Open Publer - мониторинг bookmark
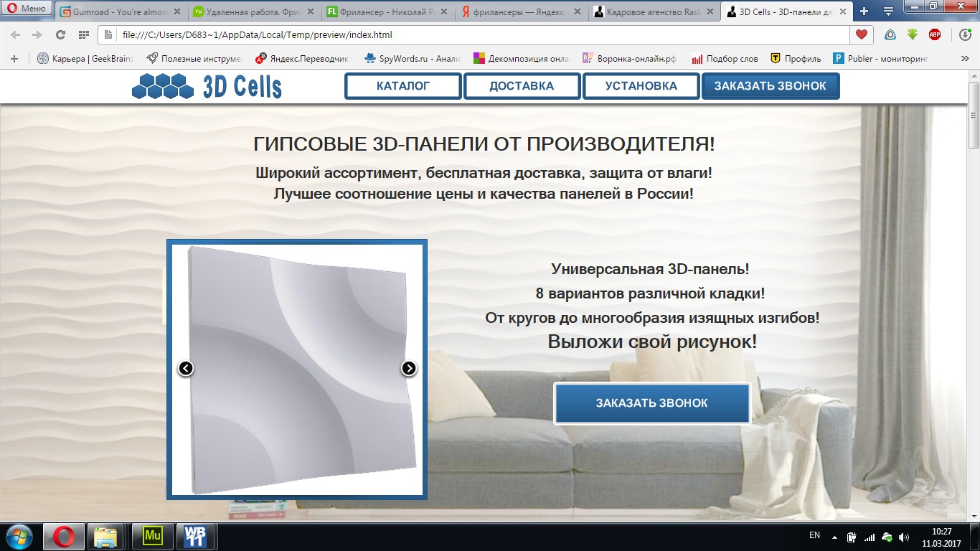The width and height of the screenshot is (980, 551). [x=881, y=59]
